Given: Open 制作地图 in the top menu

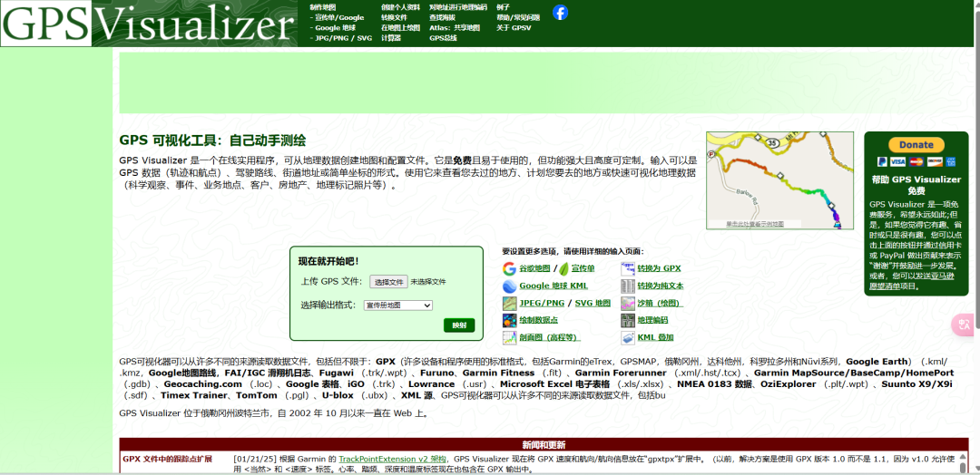Looking at the screenshot, I should pos(322,7).
